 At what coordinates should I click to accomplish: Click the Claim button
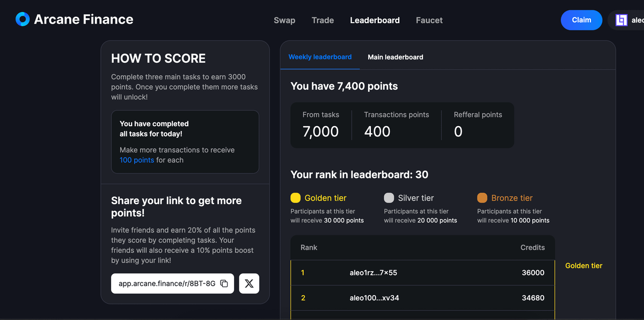pos(582,20)
